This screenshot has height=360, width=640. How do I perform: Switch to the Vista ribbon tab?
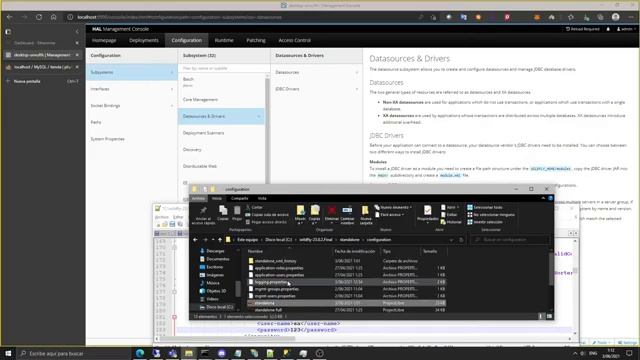(x=262, y=198)
